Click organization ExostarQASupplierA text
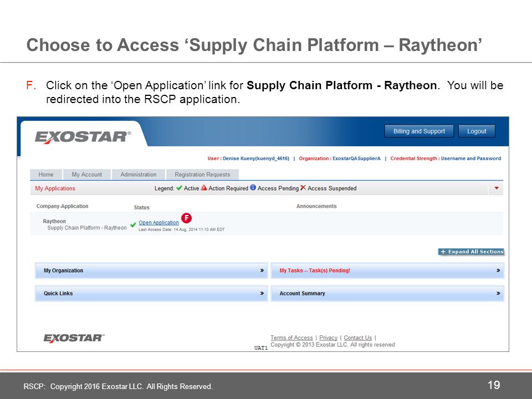Viewport: 532px width, 399px height. coord(356,158)
